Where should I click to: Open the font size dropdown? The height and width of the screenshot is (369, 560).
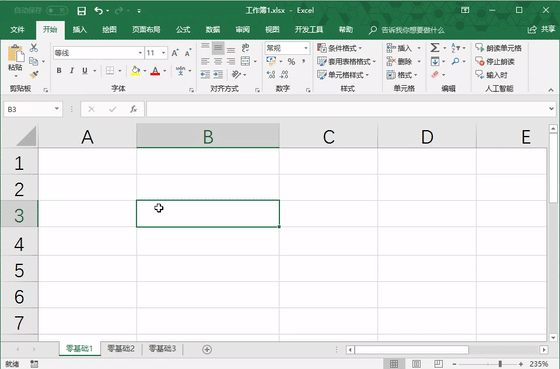[164, 53]
